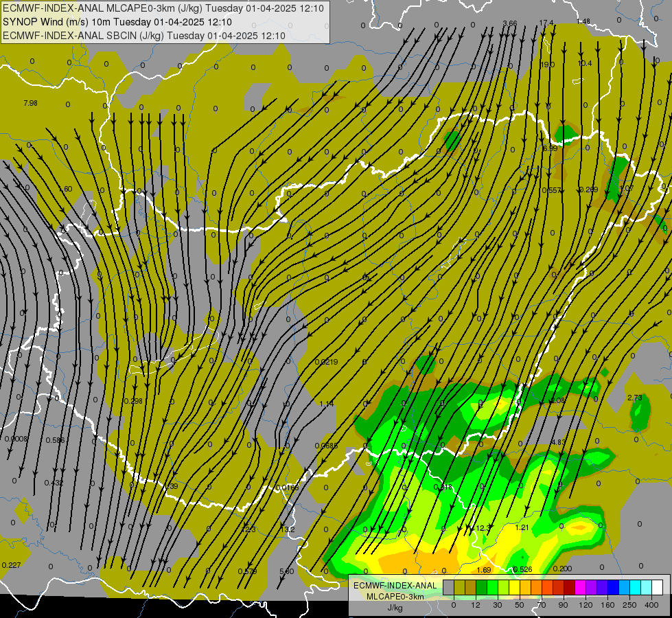Screen dimensions: 672x618
Task: Select the map value 0.318
Action: (443, 488)
